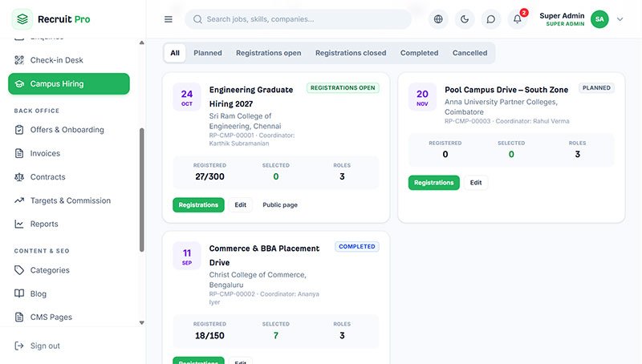Click Pool Campus Drive – South Zone title

[506, 90]
